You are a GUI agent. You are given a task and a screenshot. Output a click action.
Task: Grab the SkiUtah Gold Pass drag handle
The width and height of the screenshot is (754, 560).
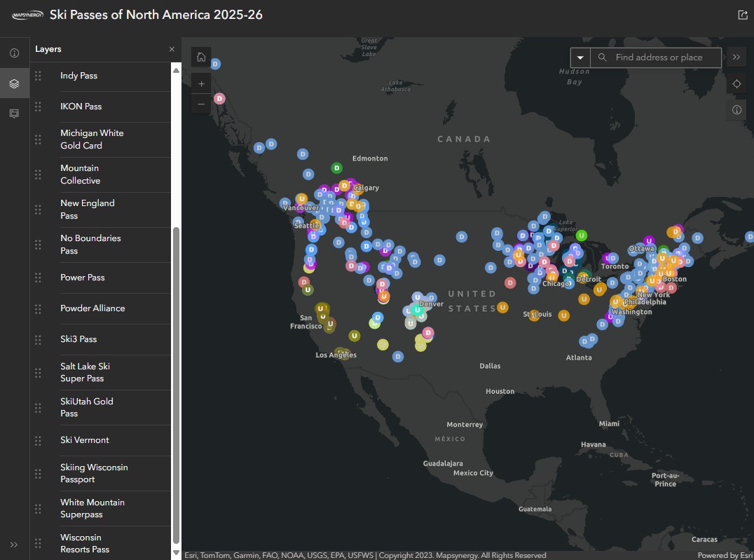point(38,407)
